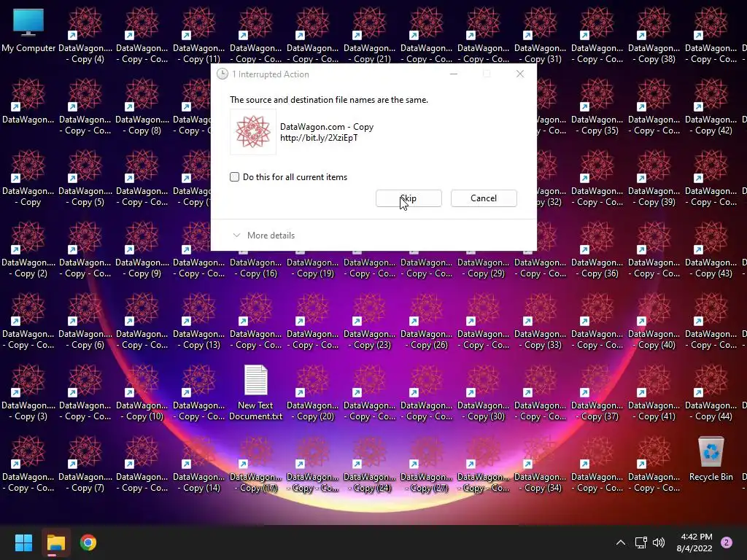Image resolution: width=747 pixels, height=560 pixels.
Task: Select the DataWagon Copy (24) shortcut
Action: pyautogui.click(x=370, y=464)
